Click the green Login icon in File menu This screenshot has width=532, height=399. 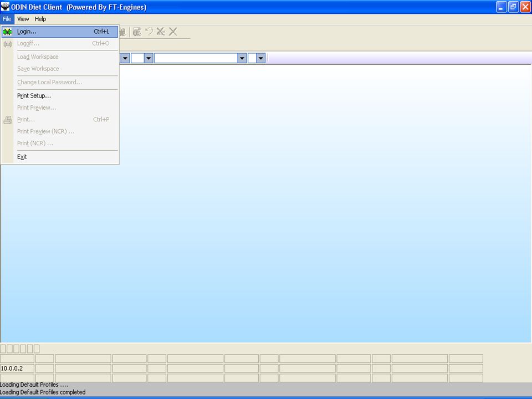pyautogui.click(x=7, y=32)
